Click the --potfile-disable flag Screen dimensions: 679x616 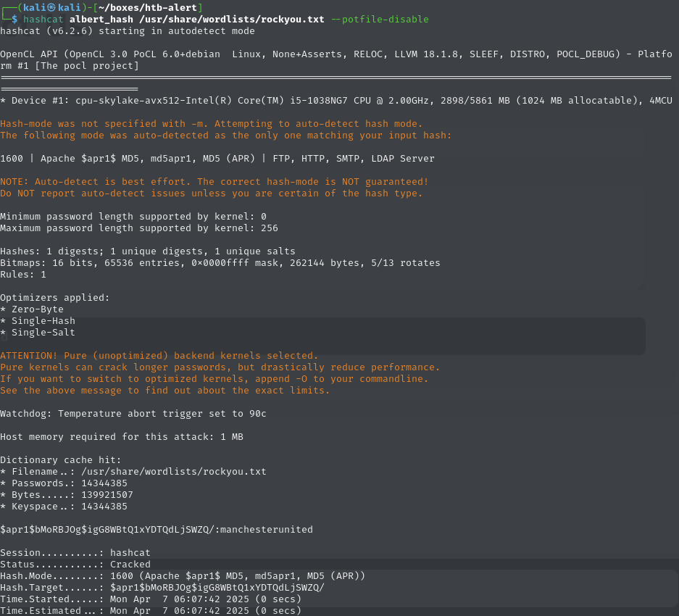point(379,19)
